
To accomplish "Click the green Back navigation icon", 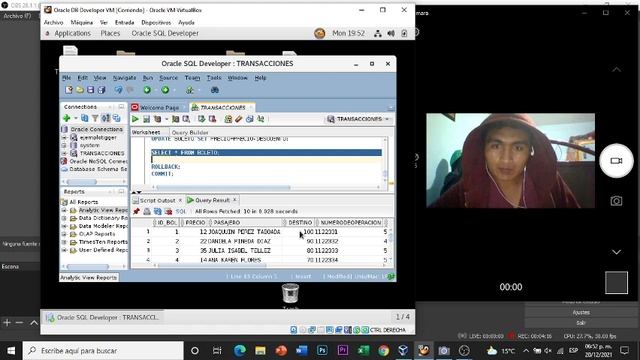I will click(x=147, y=89).
